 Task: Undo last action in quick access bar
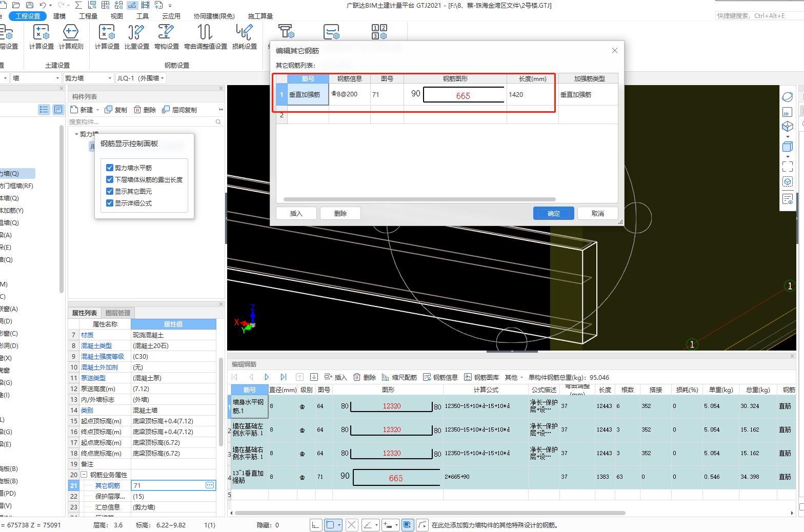click(43, 5)
